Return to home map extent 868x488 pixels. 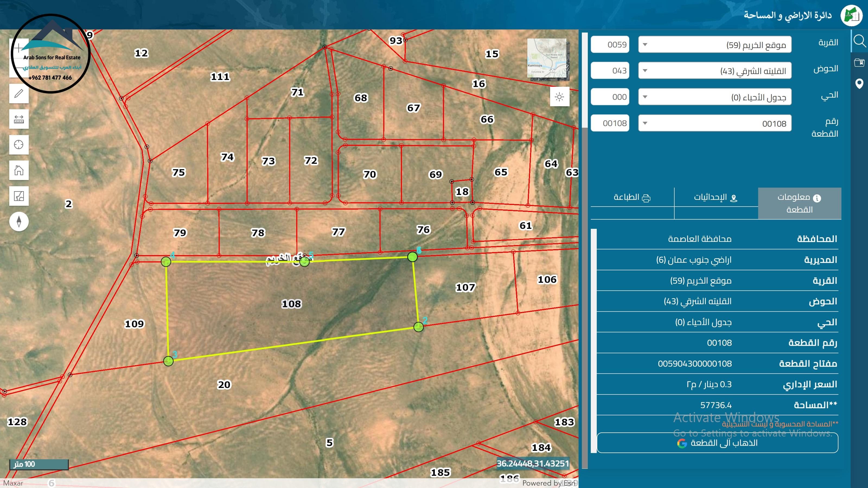tap(19, 170)
